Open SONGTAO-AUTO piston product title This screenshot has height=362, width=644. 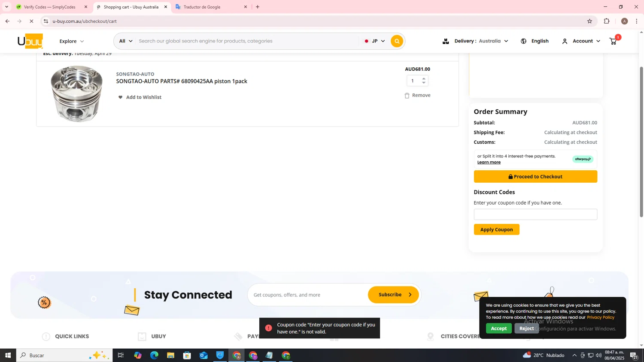click(182, 81)
